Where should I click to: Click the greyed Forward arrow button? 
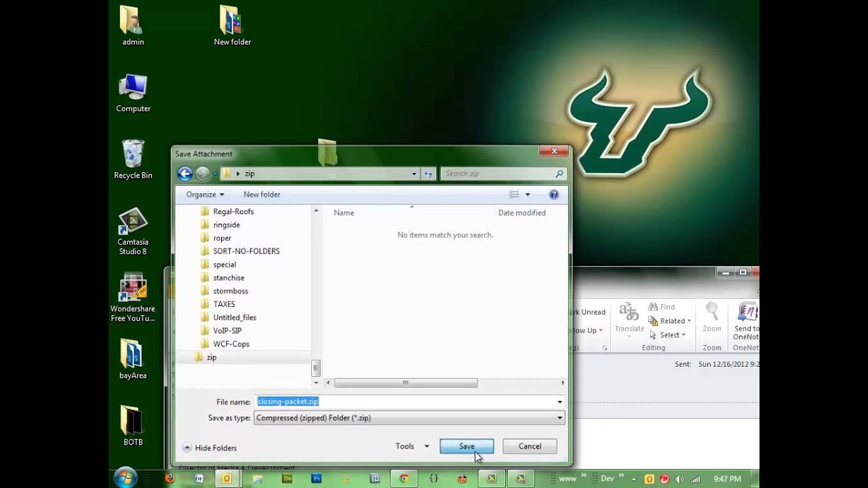click(x=202, y=174)
